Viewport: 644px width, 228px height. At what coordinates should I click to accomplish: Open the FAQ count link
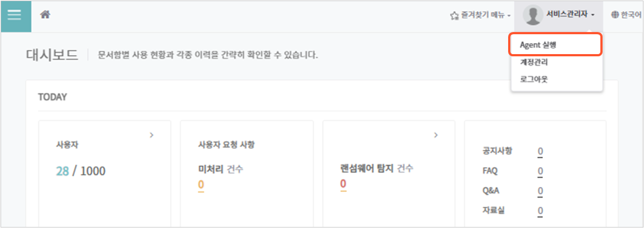(x=540, y=171)
